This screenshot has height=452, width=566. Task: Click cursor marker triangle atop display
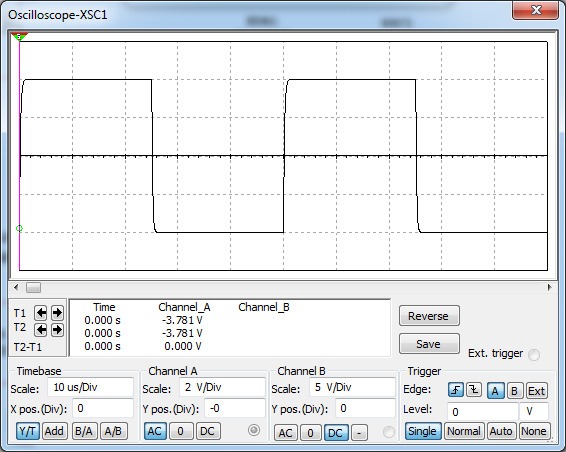coord(19,36)
